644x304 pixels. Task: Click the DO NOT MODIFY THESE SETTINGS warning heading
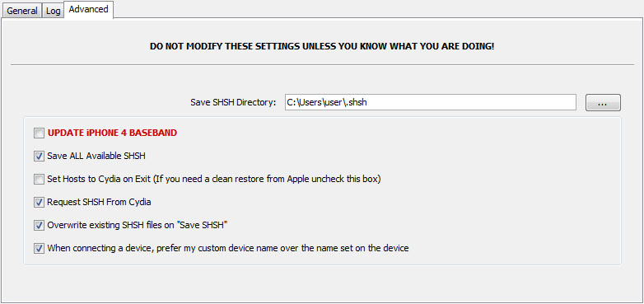(x=322, y=46)
